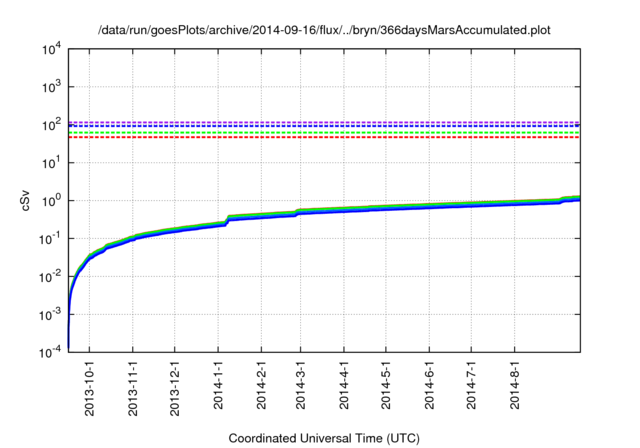Click the 10^-2 y-axis tick label
The image size is (640, 448).
[51, 276]
